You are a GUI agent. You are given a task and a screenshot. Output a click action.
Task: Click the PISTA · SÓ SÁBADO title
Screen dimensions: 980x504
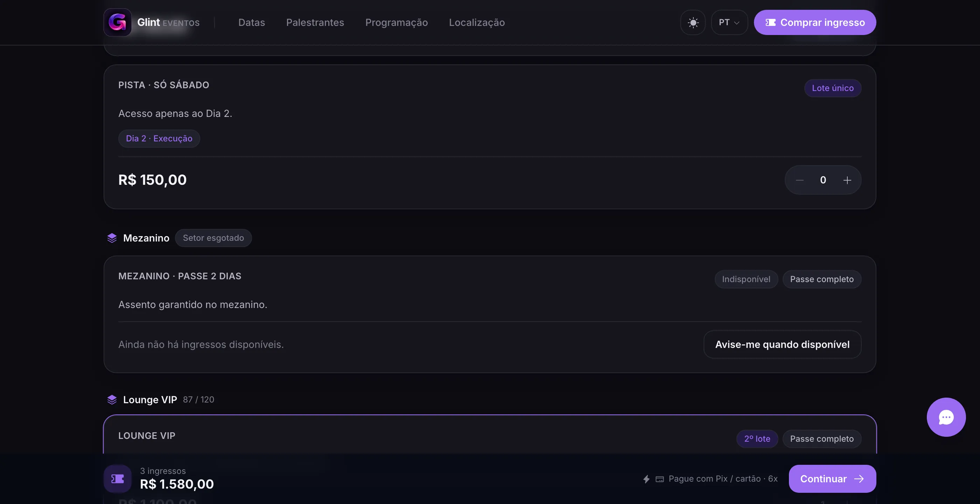[x=163, y=85]
